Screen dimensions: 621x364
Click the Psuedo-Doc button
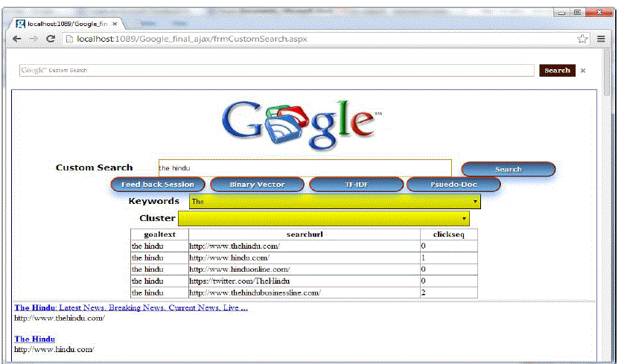tap(453, 185)
